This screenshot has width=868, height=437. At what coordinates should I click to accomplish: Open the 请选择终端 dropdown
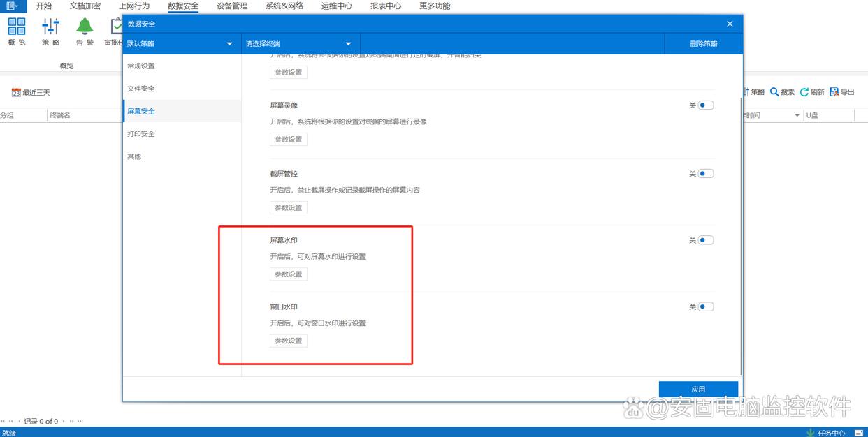(x=301, y=43)
